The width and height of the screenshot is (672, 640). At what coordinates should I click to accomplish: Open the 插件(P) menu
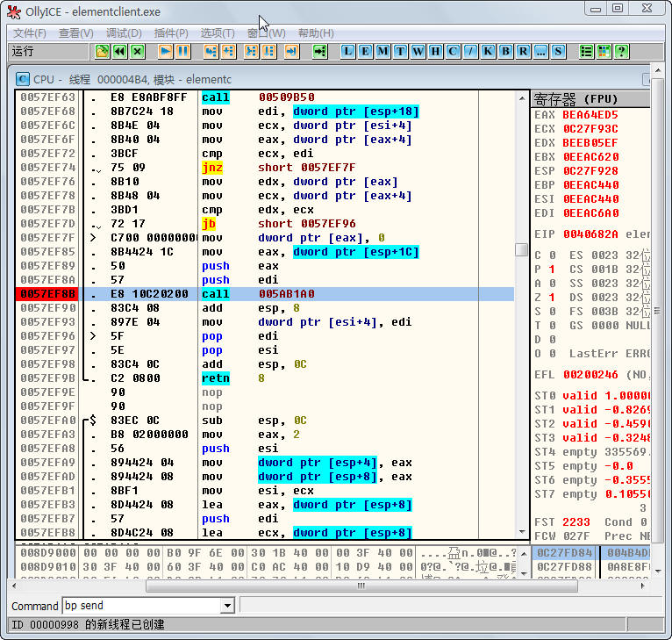pos(171,33)
